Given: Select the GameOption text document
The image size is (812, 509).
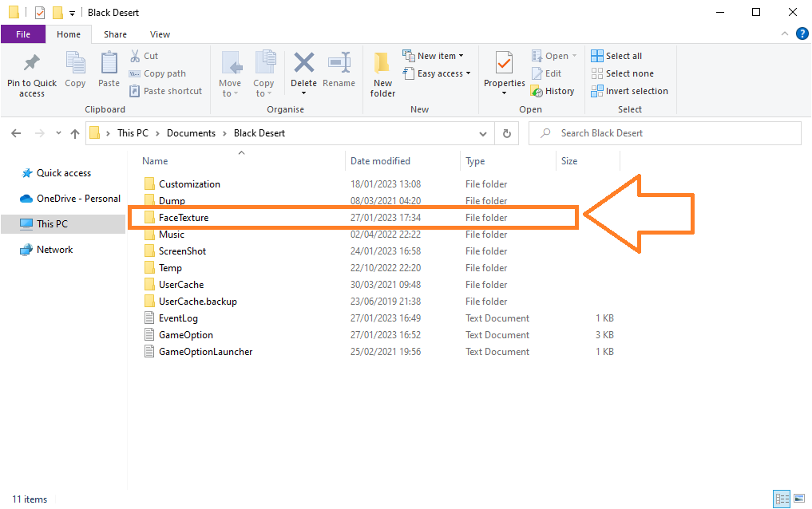Looking at the screenshot, I should pyautogui.click(x=186, y=335).
